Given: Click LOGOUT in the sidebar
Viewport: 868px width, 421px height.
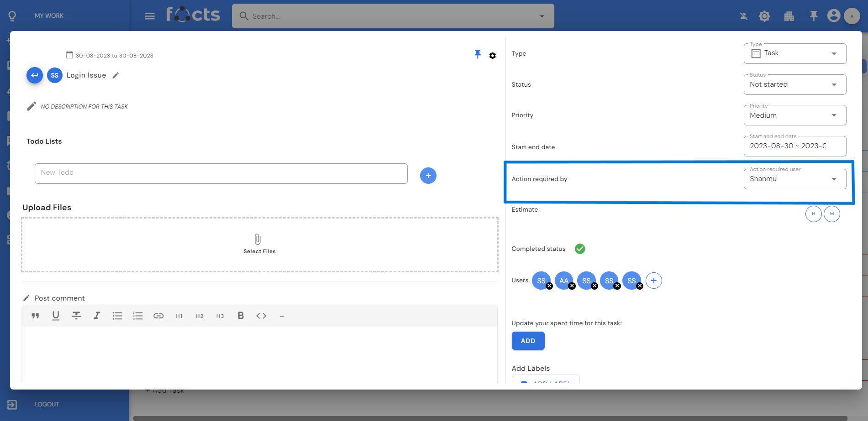Looking at the screenshot, I should point(47,404).
